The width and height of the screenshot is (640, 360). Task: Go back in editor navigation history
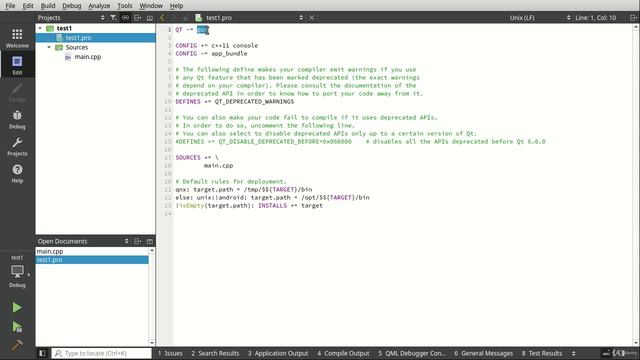(162, 18)
